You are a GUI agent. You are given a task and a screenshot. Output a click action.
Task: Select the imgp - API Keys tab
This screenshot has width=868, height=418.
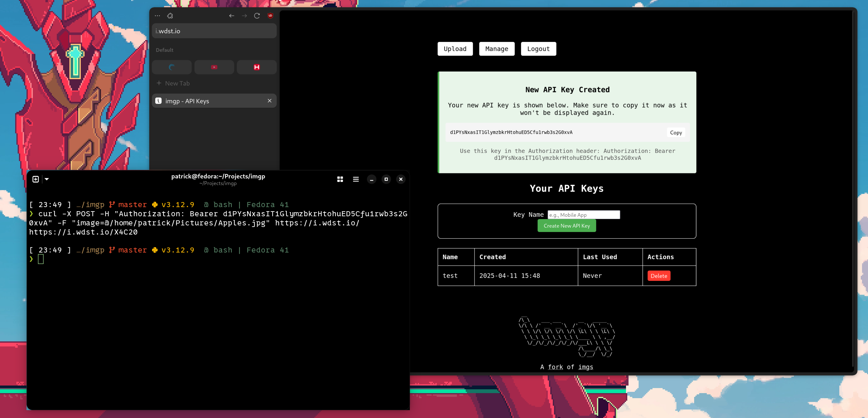214,101
